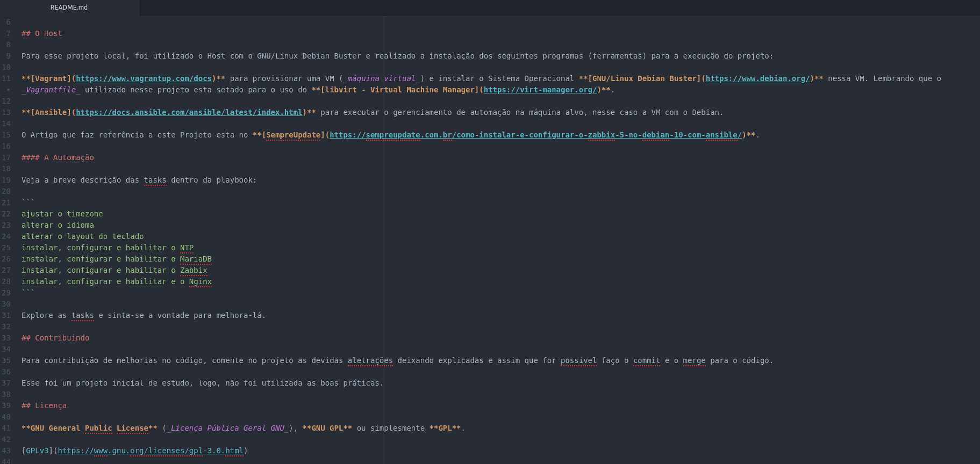
Task: Click the misspelled word 'aletrações'
Action: pyautogui.click(x=370, y=360)
